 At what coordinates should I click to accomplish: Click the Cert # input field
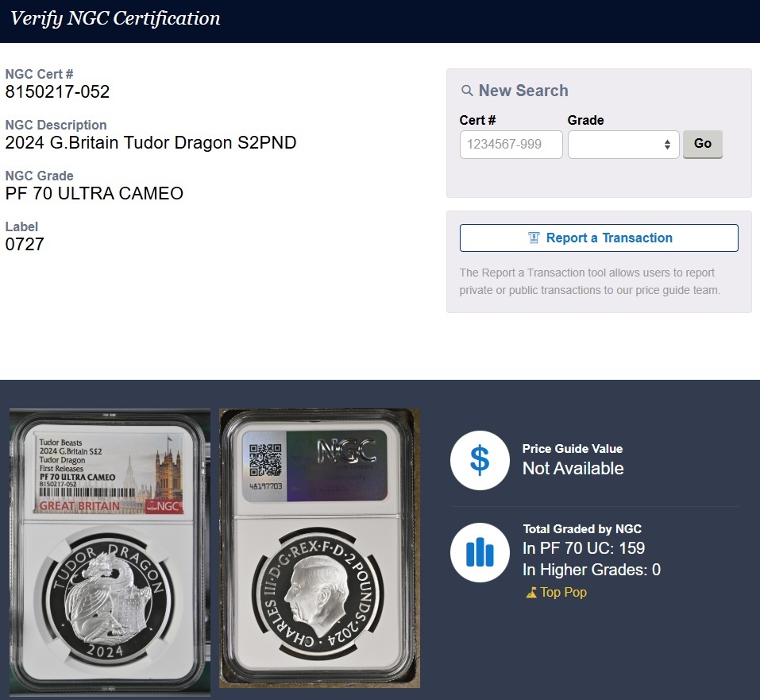coord(511,144)
